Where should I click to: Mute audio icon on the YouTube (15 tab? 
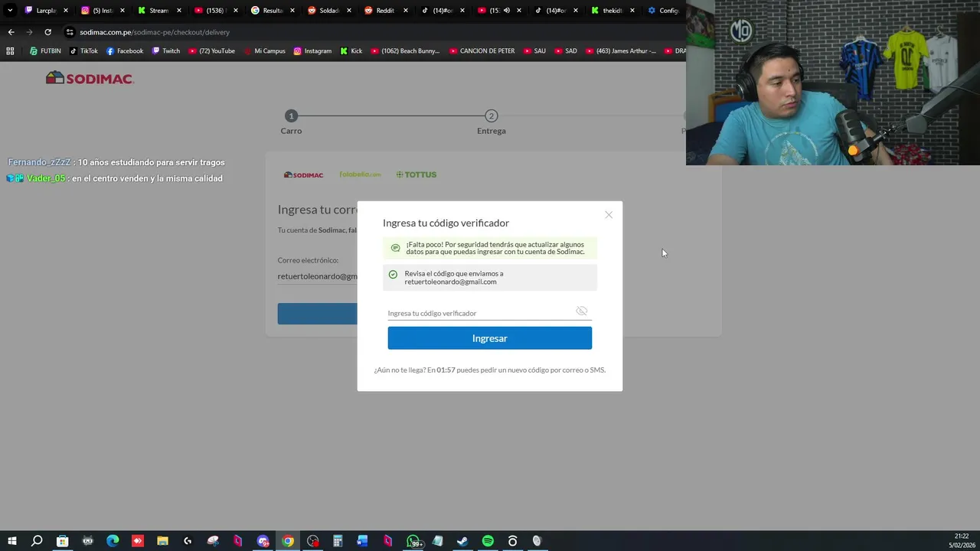tap(506, 11)
